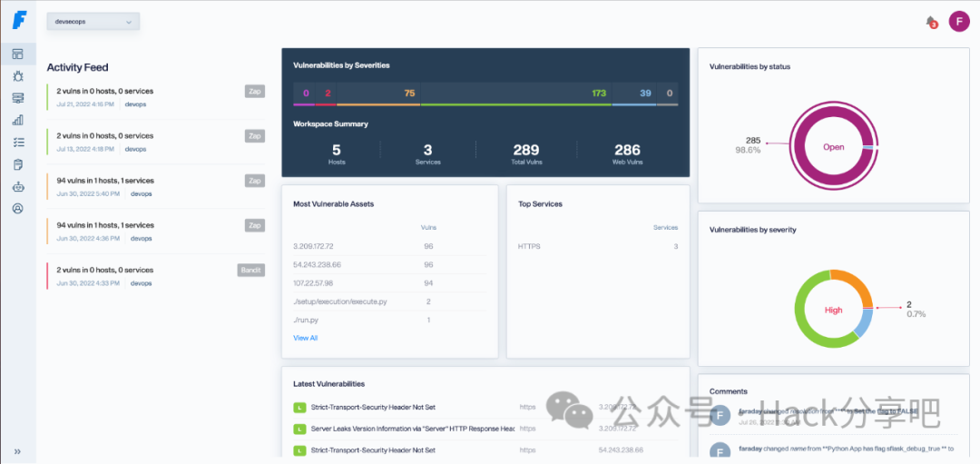Open activity '2 vulns in 0 hosts' Jul 21
This screenshot has height=464, width=980.
[105, 92]
